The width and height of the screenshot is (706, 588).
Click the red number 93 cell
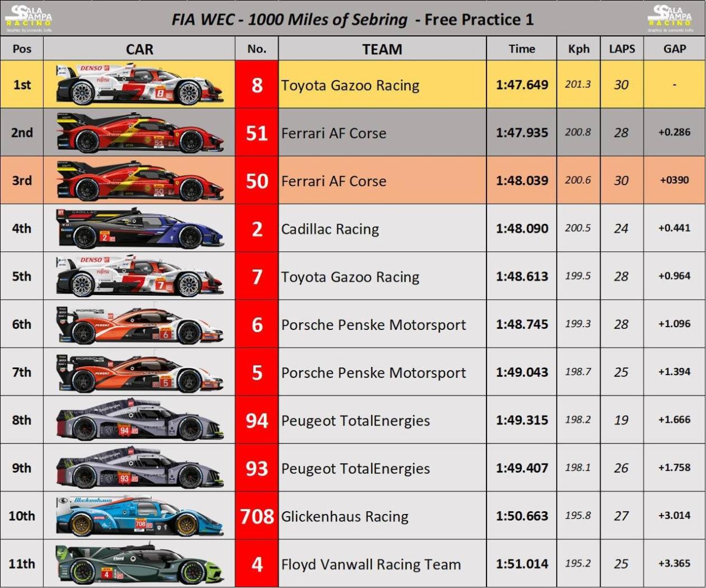pos(257,468)
